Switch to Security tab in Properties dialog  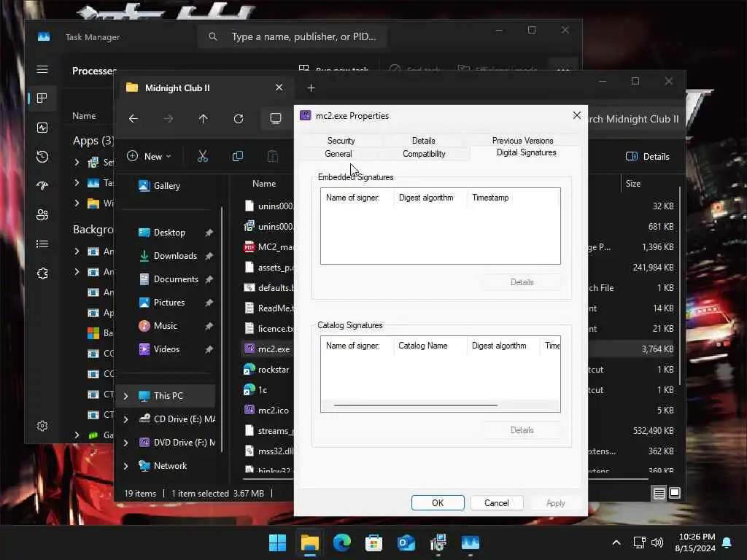[341, 141]
